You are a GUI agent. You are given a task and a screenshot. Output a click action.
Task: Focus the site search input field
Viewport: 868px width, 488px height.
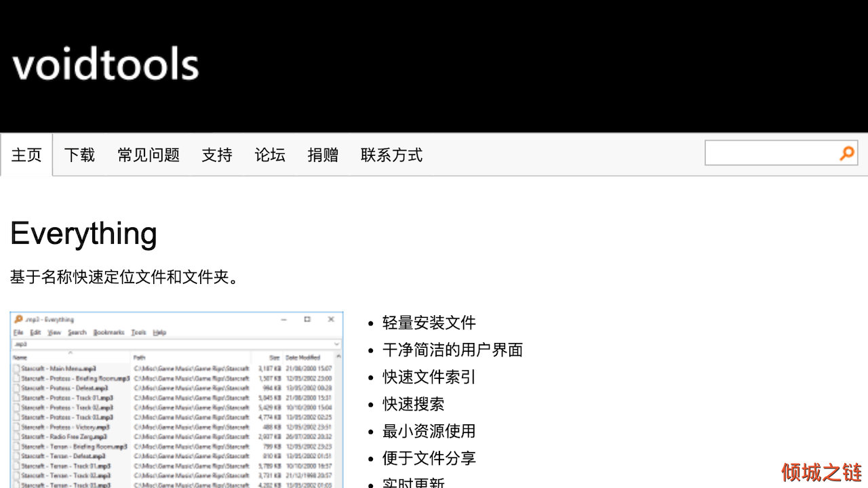771,153
